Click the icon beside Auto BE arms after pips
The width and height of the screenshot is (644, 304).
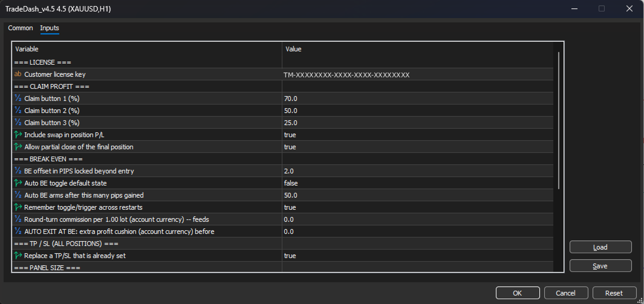coord(18,195)
